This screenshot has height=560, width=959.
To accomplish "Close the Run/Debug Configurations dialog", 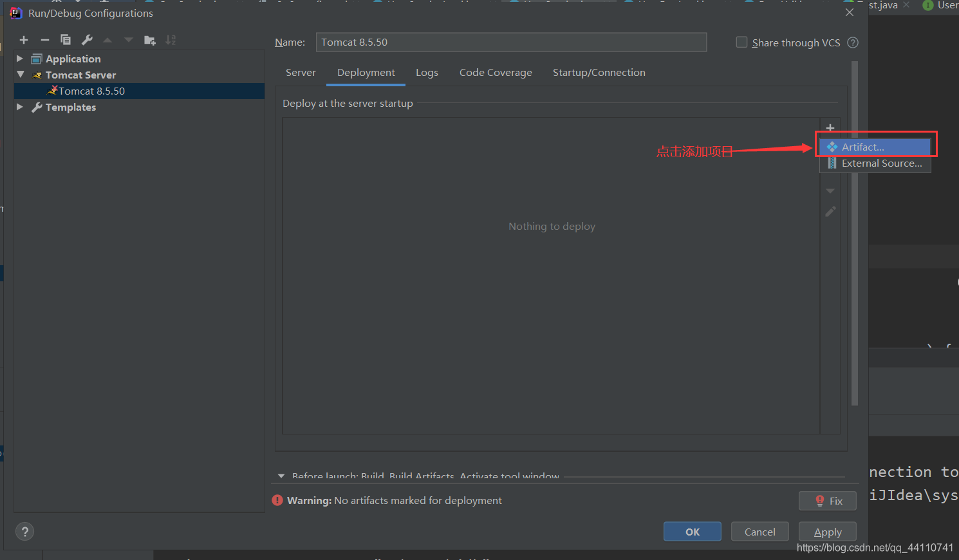I will [850, 12].
